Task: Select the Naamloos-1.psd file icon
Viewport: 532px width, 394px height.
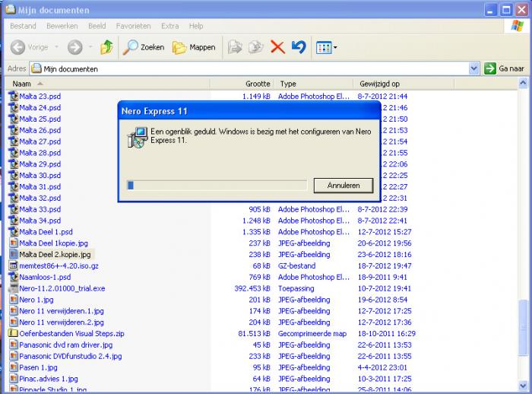Action: tap(14, 277)
